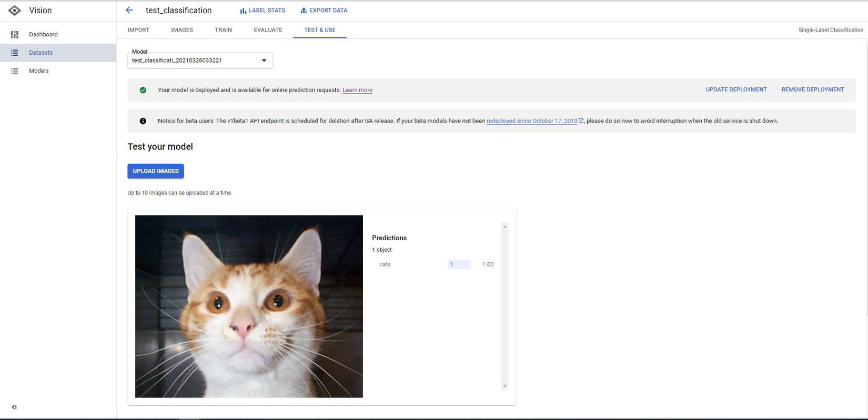Click the beta notice info icon
The width and height of the screenshot is (868, 420).
coord(143,121)
